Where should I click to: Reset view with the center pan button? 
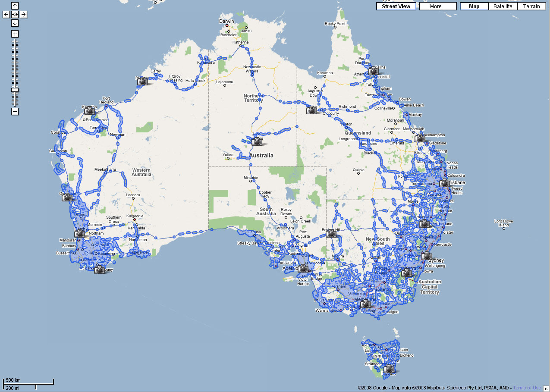(15, 15)
